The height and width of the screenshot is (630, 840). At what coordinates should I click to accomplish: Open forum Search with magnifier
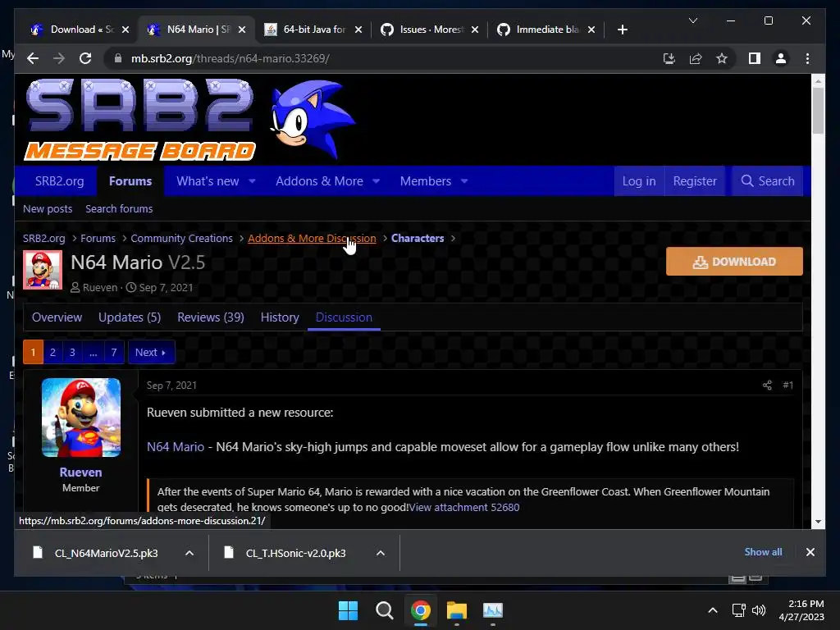pos(767,181)
